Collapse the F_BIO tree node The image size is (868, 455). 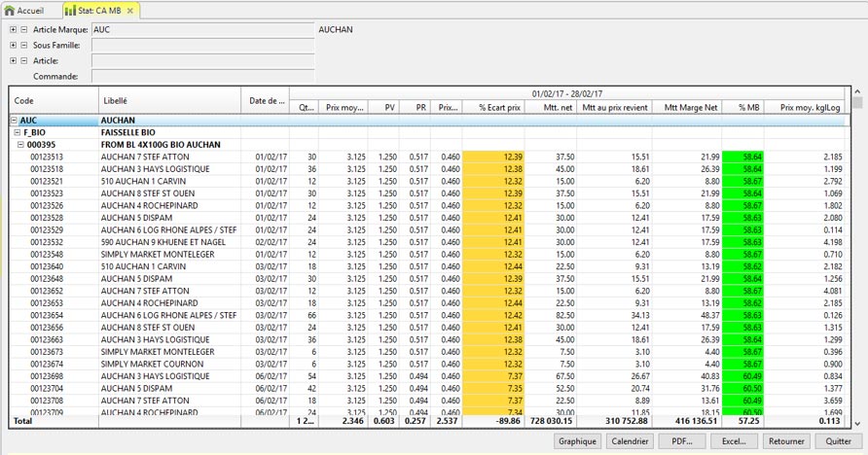point(18,132)
